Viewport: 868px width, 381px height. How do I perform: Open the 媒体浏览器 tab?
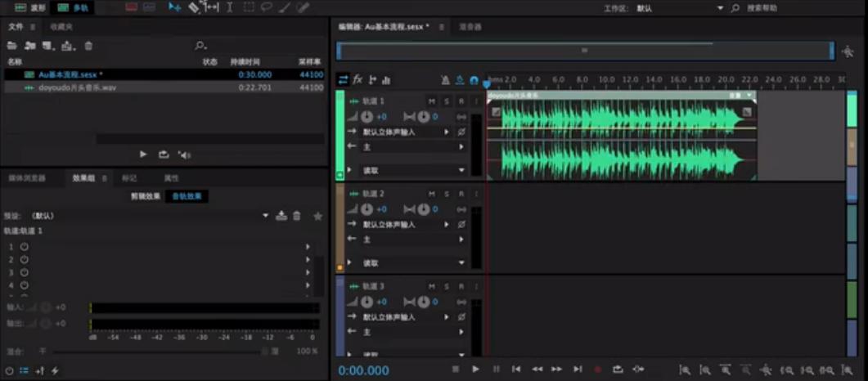pos(27,177)
